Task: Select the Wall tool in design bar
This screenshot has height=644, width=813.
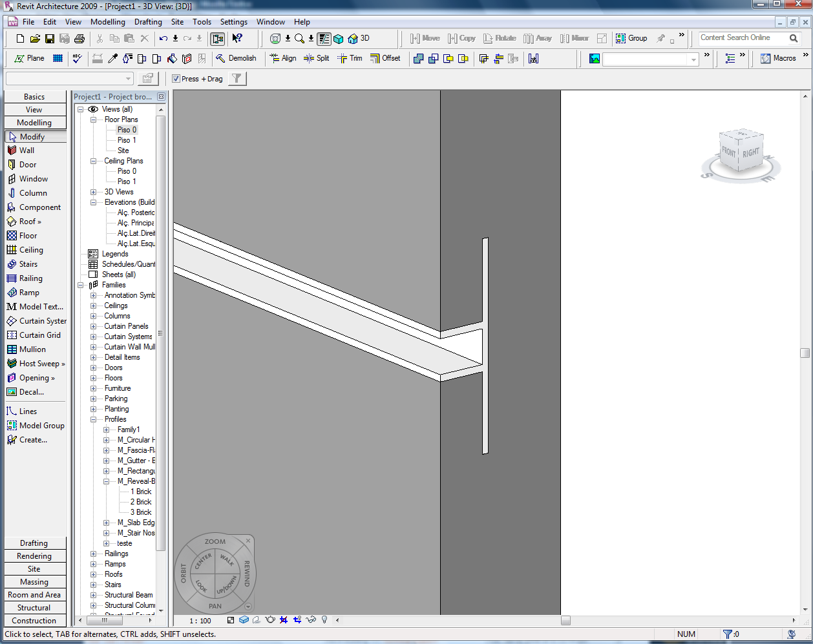Action: coord(21,151)
